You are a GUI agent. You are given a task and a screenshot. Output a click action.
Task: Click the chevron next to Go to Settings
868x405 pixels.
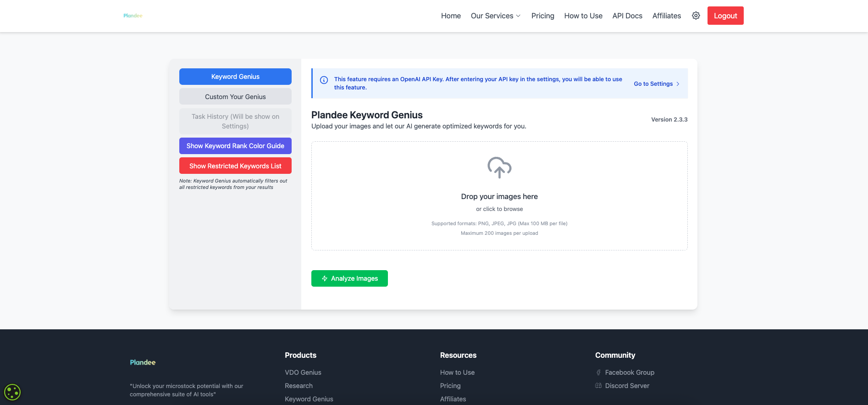coord(678,84)
